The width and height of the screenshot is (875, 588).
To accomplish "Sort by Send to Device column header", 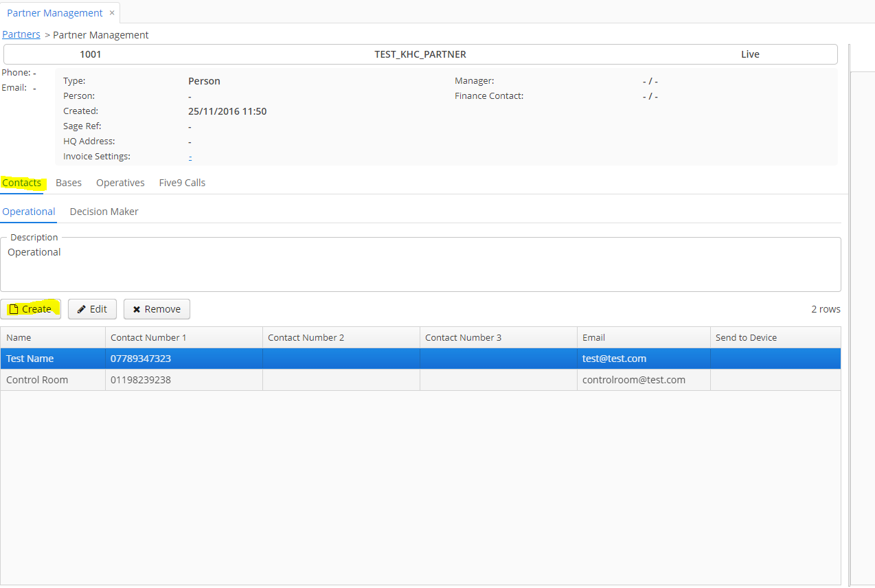I will pyautogui.click(x=775, y=337).
